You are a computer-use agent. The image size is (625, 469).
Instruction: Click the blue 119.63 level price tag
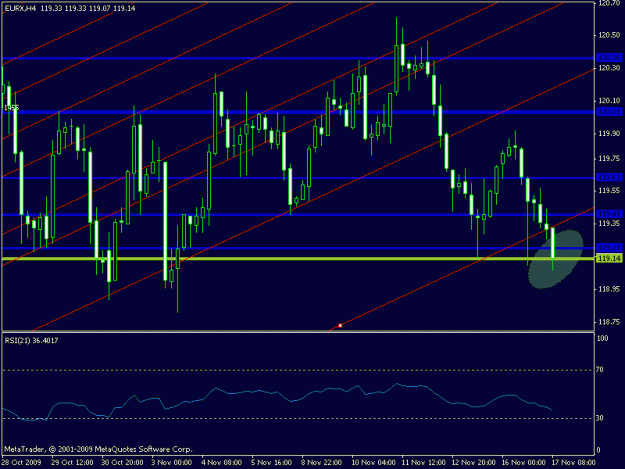click(609, 178)
